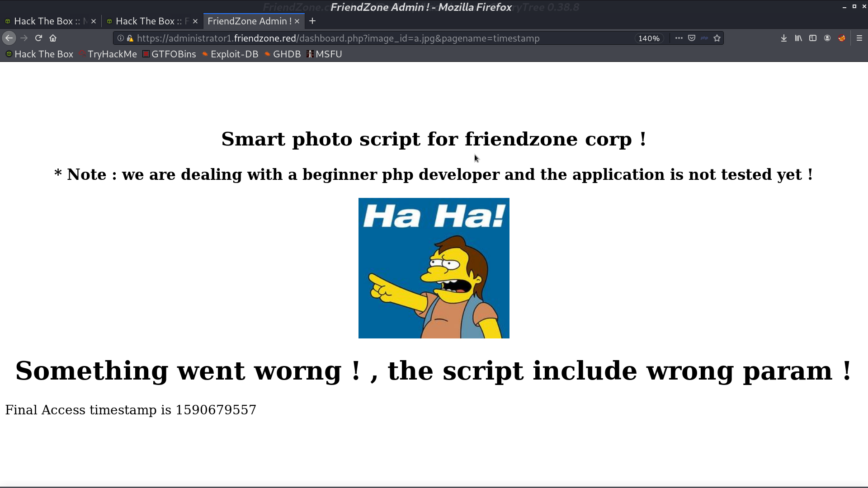Click the forward navigation arrow

point(24,38)
